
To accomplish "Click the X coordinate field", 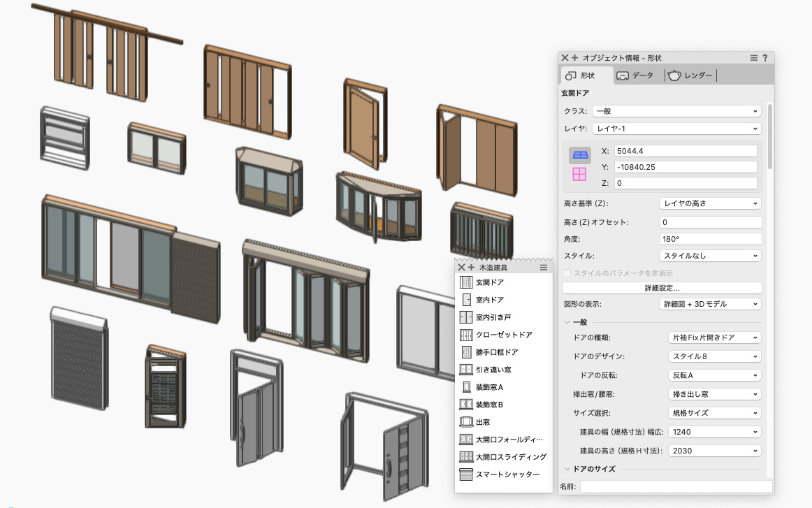I will pos(686,151).
